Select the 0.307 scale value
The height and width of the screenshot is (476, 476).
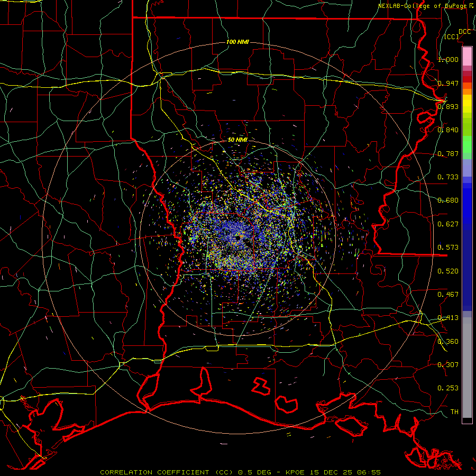pyautogui.click(x=448, y=365)
